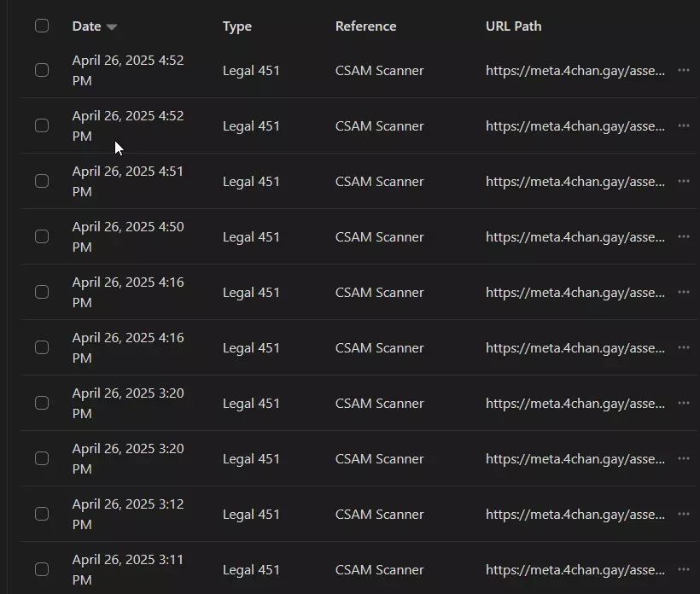
Task: Click the ellipsis on the first 3:20 PM row
Action: [684, 403]
